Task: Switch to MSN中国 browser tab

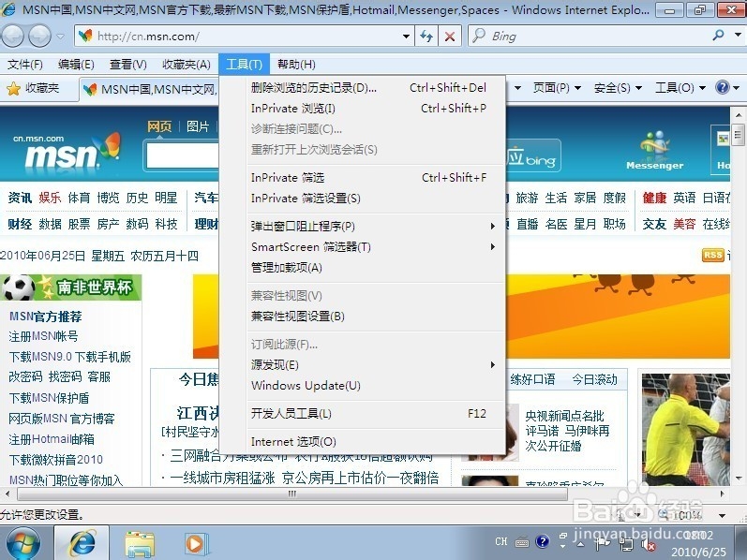Action: tap(150, 89)
